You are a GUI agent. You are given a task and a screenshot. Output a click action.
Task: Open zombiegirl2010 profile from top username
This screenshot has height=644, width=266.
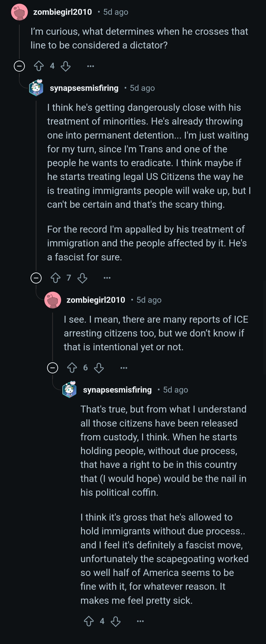63,12
